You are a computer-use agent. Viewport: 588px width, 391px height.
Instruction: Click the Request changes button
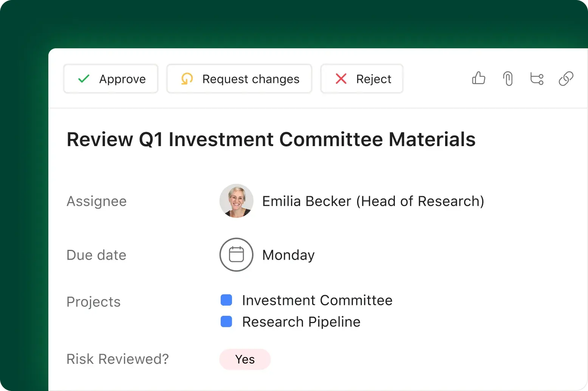tap(239, 79)
